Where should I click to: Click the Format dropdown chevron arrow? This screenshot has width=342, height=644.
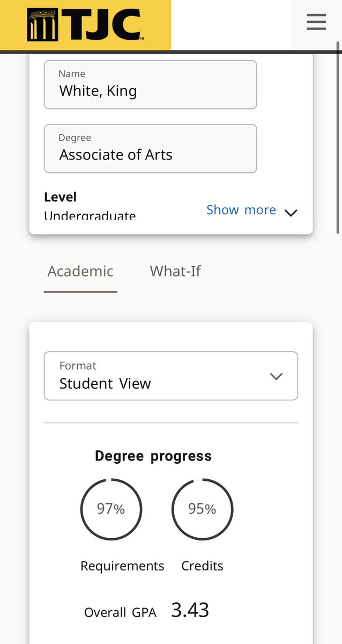click(276, 376)
